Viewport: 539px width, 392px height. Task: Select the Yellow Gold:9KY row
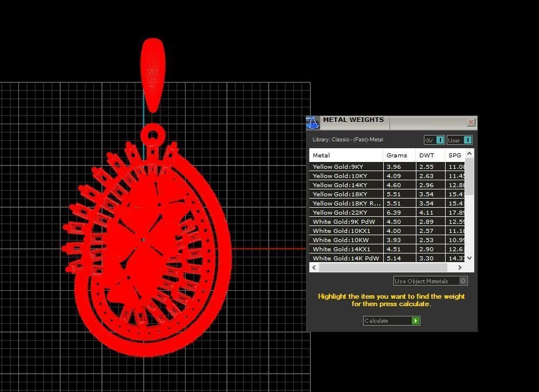[387, 167]
